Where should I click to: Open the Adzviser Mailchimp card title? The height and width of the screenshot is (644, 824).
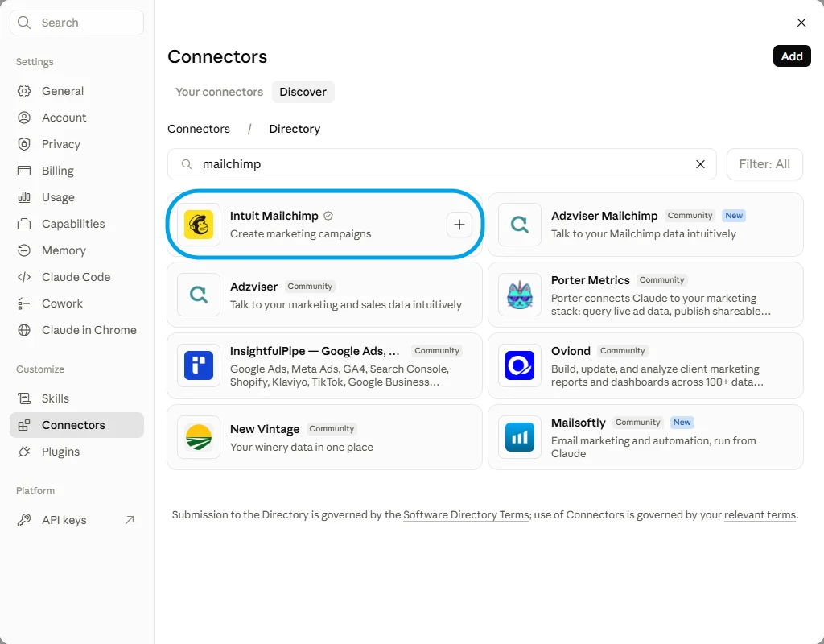604,216
